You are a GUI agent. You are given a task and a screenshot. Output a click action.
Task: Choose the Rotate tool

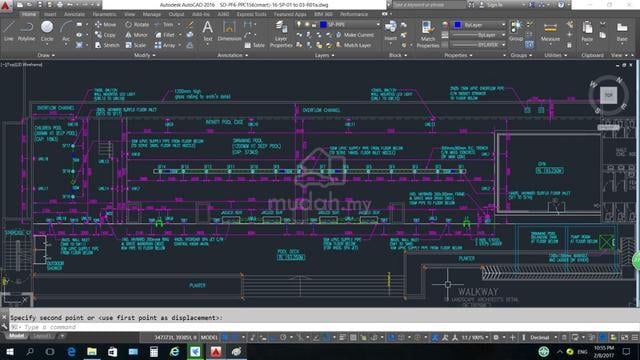click(137, 24)
